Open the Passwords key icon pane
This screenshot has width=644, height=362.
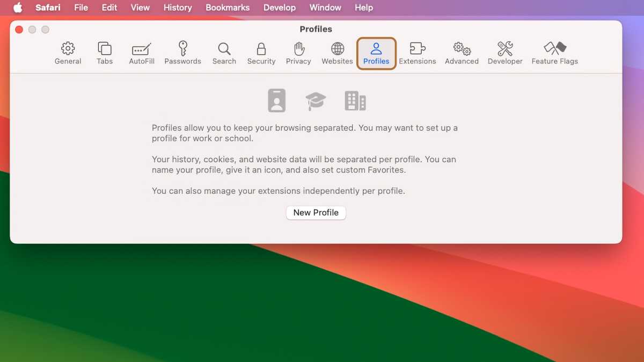pos(183,53)
